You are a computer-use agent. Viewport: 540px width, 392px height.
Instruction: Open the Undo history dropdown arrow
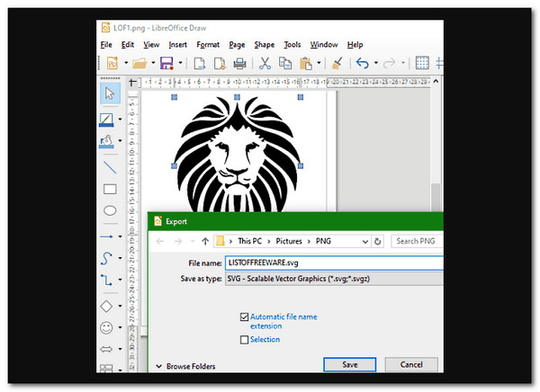tap(375, 63)
